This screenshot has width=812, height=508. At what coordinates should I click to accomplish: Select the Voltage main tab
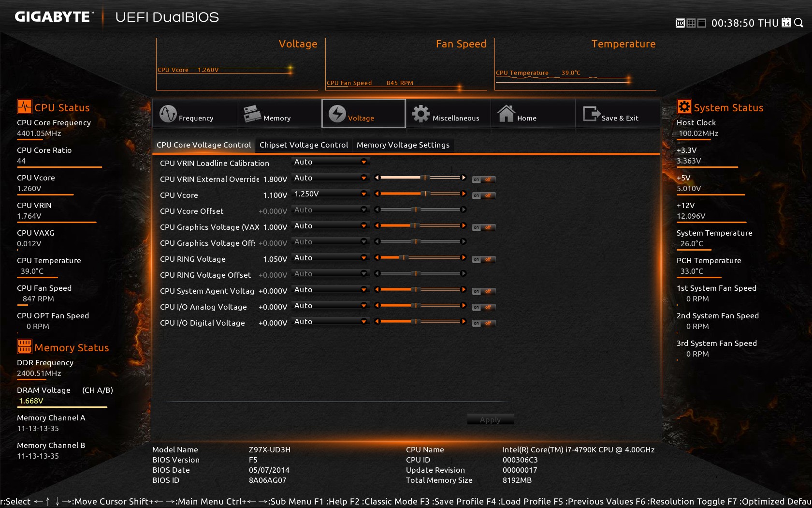(x=363, y=114)
